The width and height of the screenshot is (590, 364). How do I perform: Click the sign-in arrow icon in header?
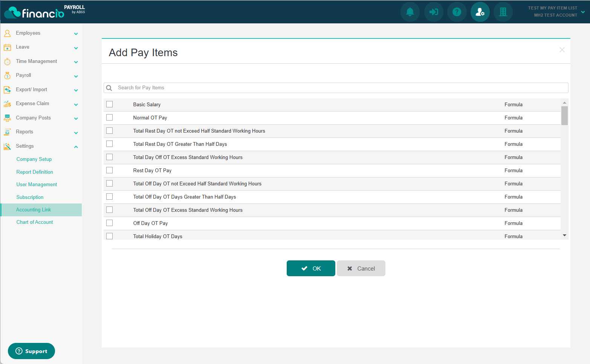[434, 12]
